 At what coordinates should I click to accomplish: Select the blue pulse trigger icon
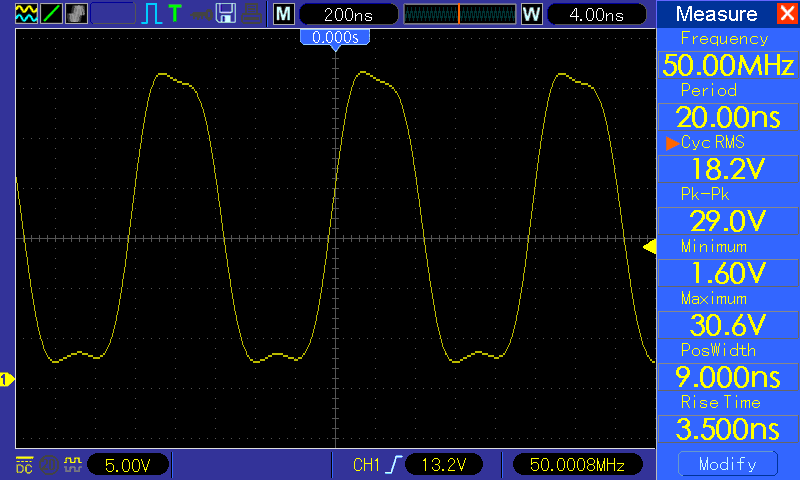pos(152,14)
